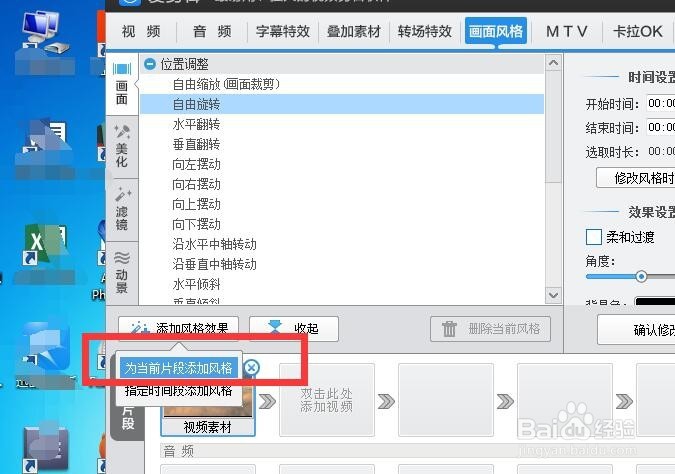Click the 确认修改 button
The image size is (675, 474).
click(x=637, y=330)
